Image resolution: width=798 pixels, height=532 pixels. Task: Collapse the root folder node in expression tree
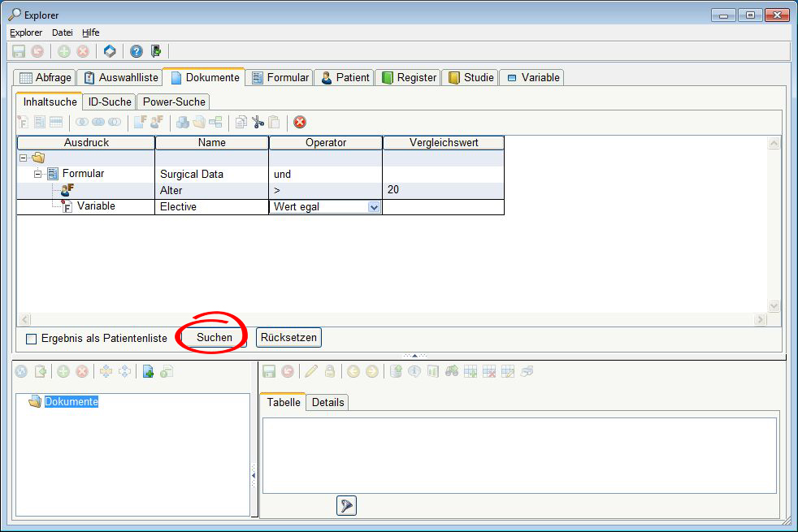(23, 158)
